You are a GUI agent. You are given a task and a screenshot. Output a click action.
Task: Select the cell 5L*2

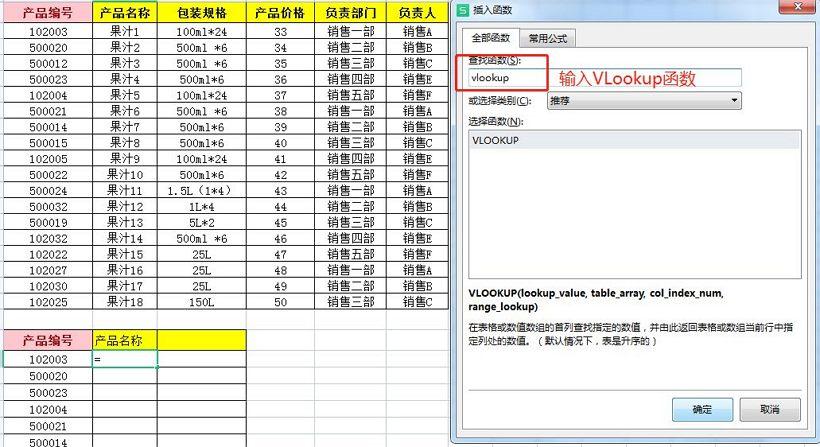pos(201,222)
